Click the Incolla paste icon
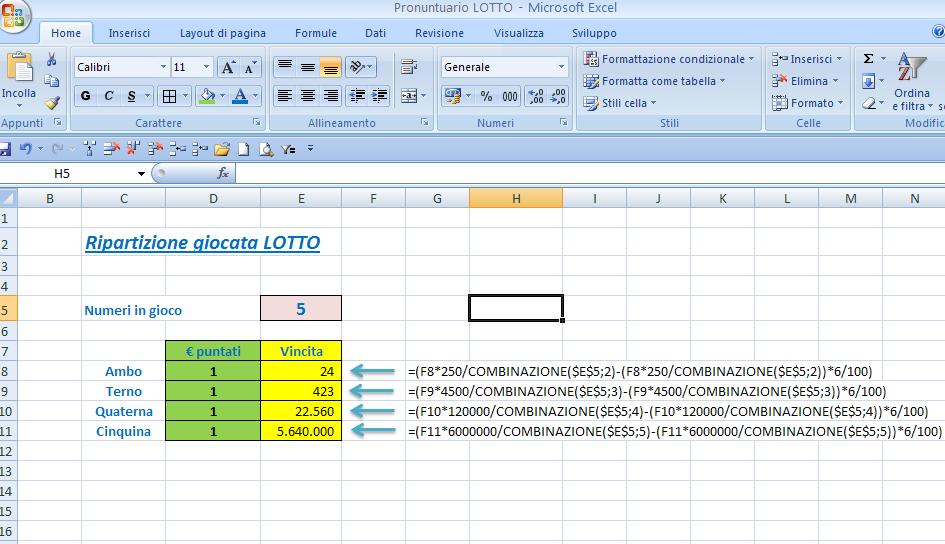Viewport: 945px width, 544px height. click(19, 67)
